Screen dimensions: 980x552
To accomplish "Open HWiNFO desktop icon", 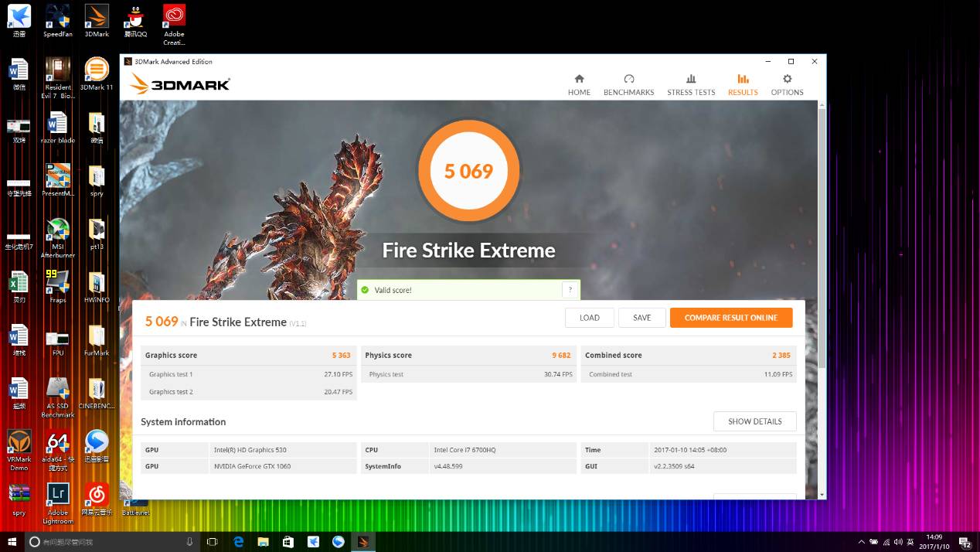I will pyautogui.click(x=96, y=282).
